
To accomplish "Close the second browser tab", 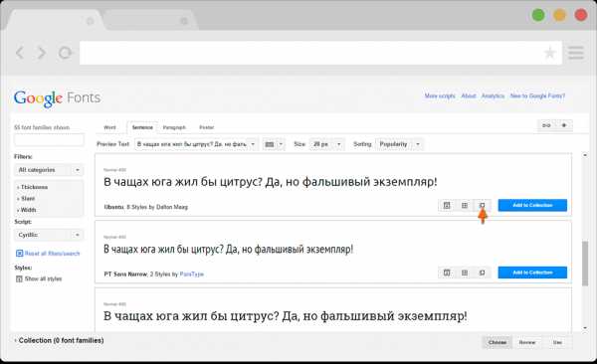I will click(x=184, y=21).
